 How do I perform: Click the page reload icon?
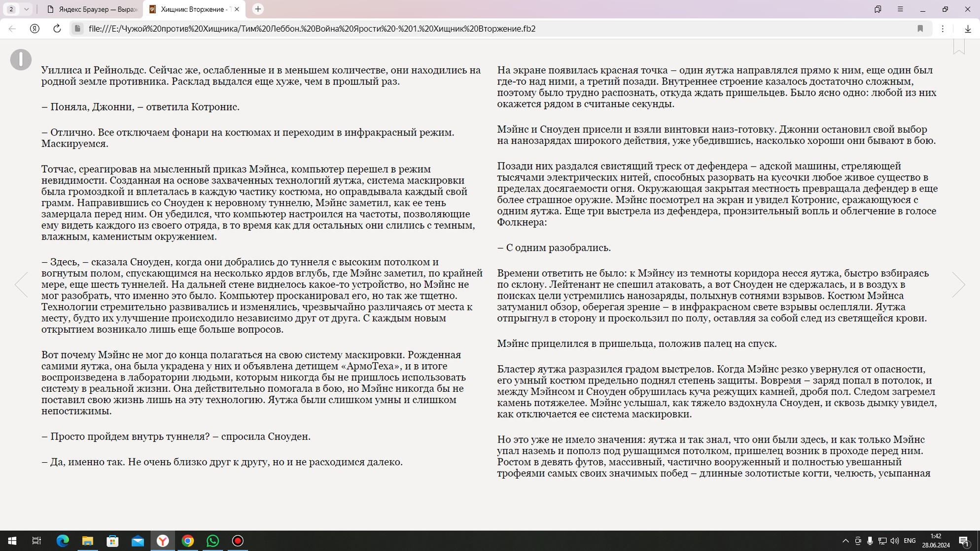[x=57, y=29]
